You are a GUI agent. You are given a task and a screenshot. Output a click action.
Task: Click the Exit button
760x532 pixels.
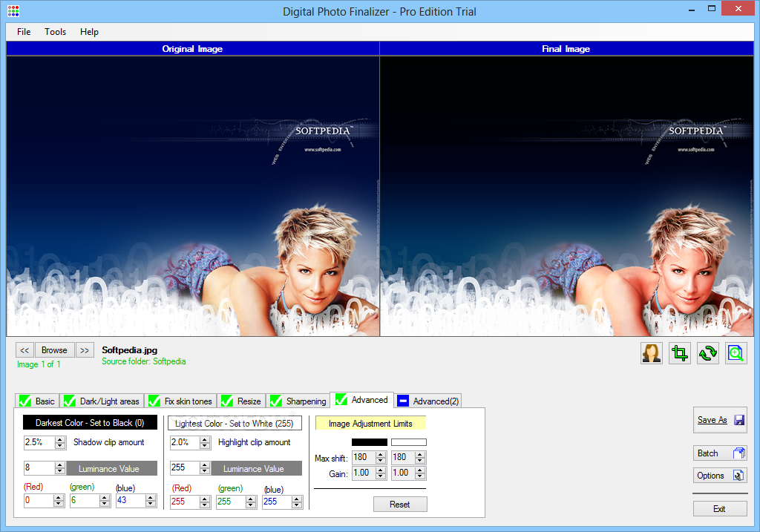point(720,509)
